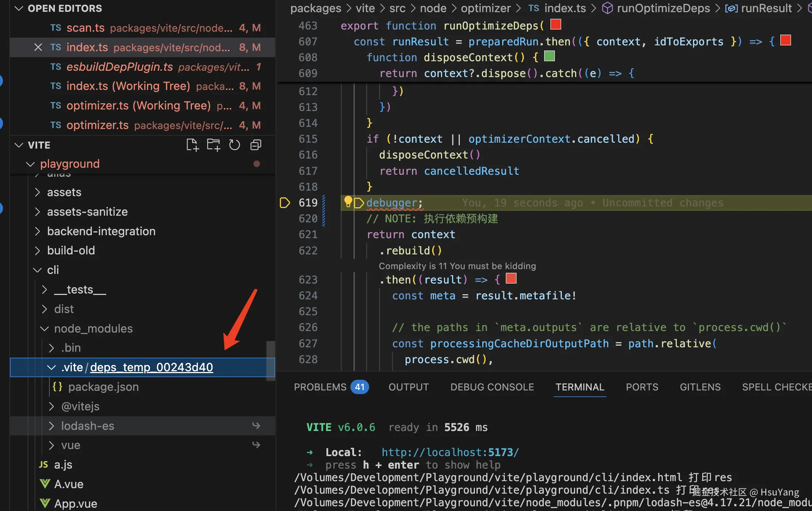This screenshot has height=511, width=812.
Task: Click the New Folder icon in VITE explorer
Action: pos(213,145)
